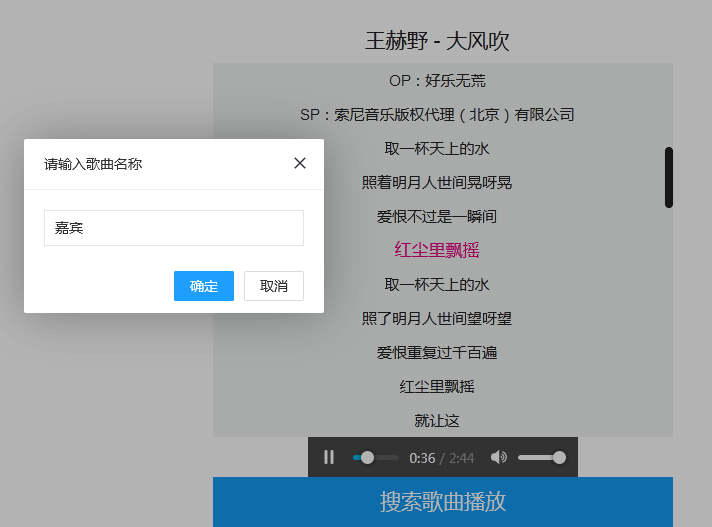The height and width of the screenshot is (527, 712).
Task: Close the song name dialog with X
Action: pyautogui.click(x=300, y=163)
